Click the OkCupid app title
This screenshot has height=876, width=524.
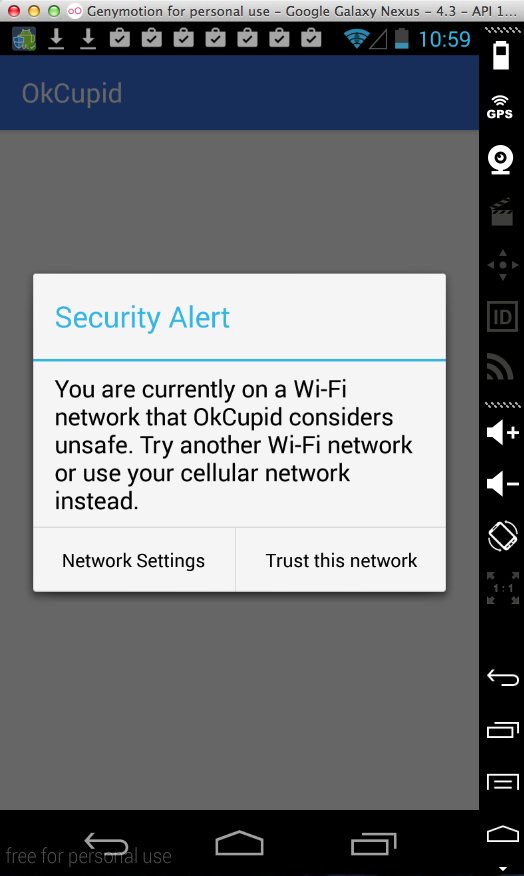(x=72, y=93)
